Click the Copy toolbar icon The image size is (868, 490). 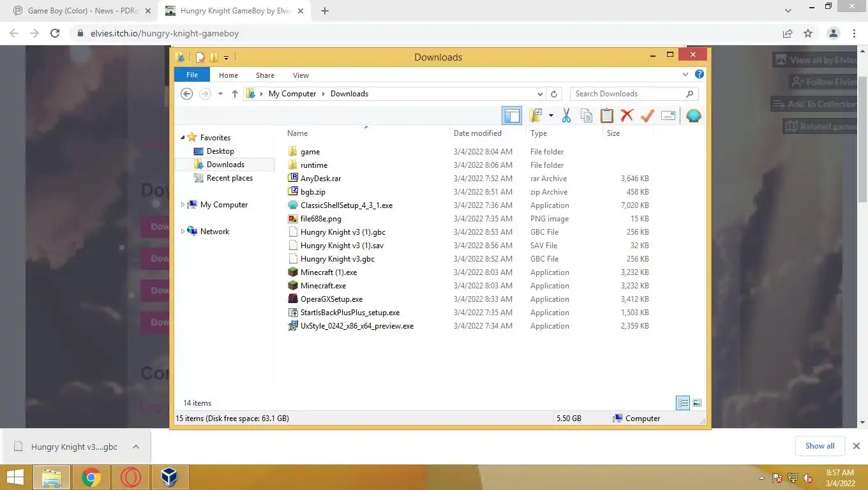586,115
